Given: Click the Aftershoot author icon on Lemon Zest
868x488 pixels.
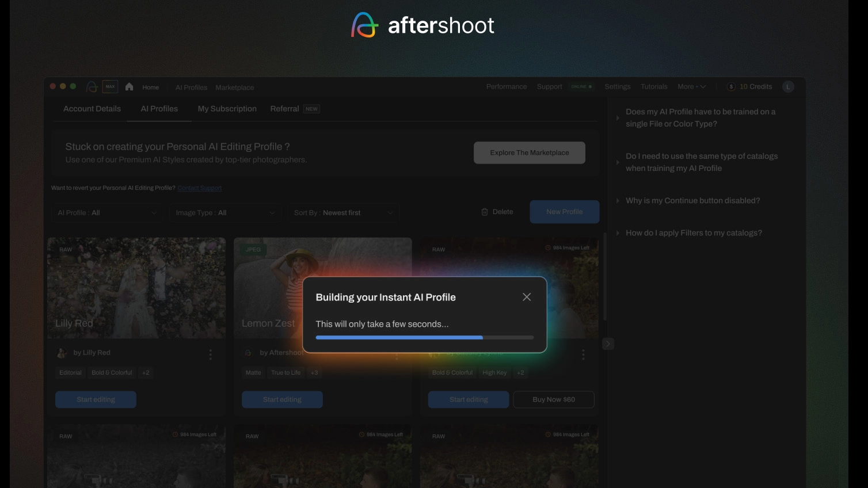Looking at the screenshot, I should (248, 353).
